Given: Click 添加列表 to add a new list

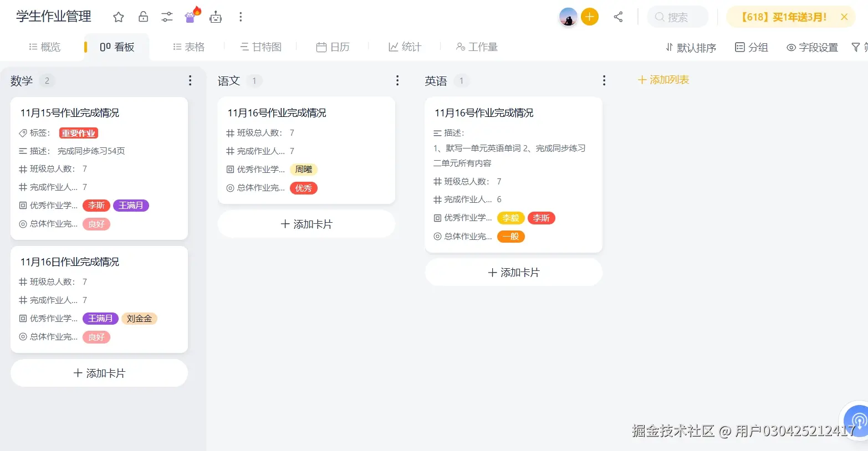Looking at the screenshot, I should coord(662,80).
